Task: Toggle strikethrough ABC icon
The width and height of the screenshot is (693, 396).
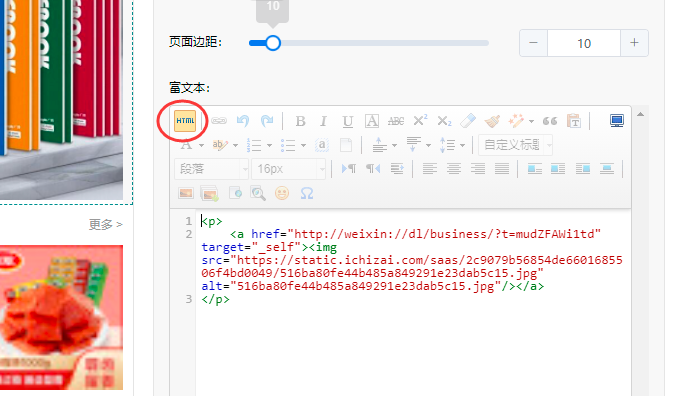Action: click(x=396, y=121)
